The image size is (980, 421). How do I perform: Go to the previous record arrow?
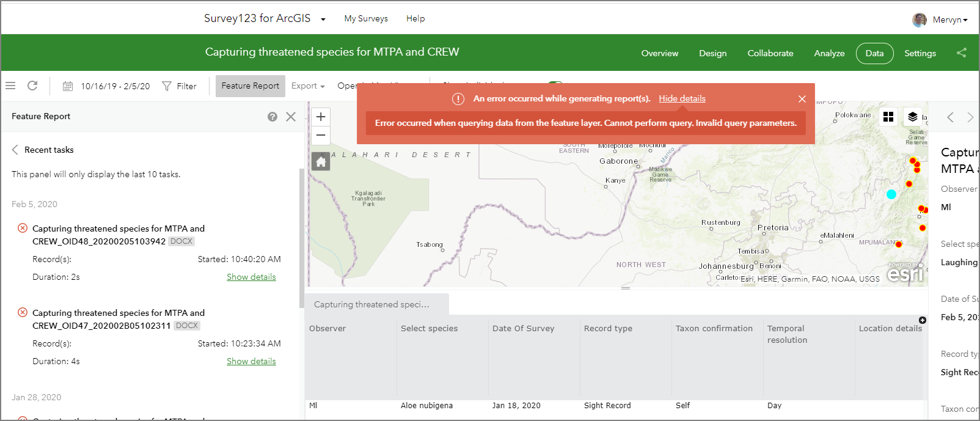[950, 117]
